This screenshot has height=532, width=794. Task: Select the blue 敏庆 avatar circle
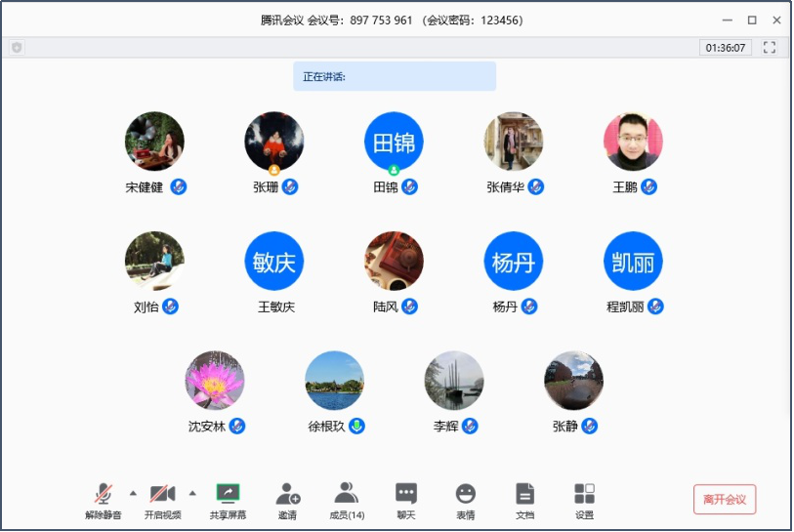[x=274, y=261]
